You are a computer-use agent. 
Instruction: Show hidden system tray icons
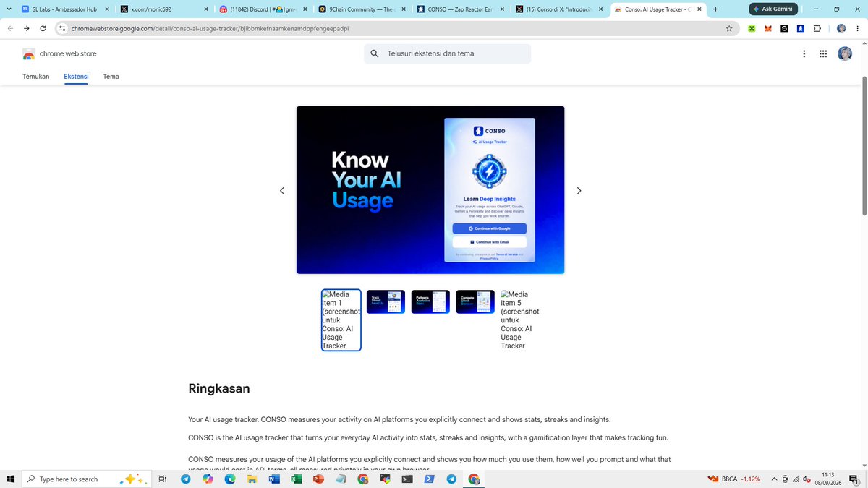pyautogui.click(x=774, y=479)
